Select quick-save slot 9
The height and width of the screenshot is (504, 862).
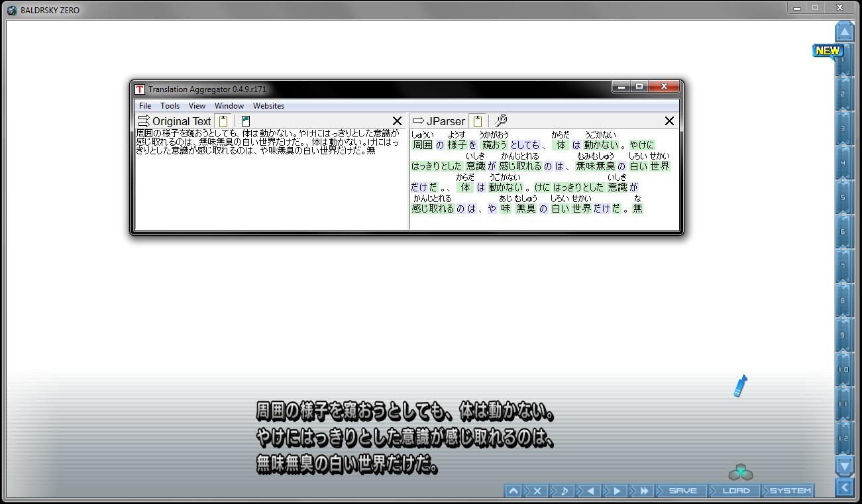tap(843, 335)
